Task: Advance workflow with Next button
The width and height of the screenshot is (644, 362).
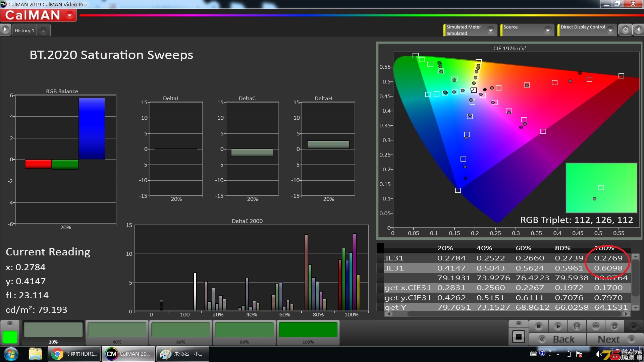Action: (x=615, y=339)
